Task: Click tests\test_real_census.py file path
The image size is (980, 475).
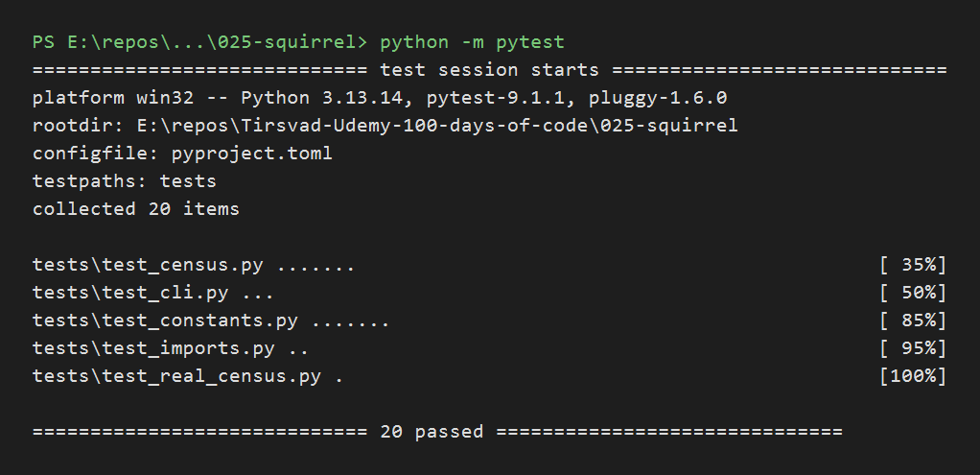Action: (176, 376)
